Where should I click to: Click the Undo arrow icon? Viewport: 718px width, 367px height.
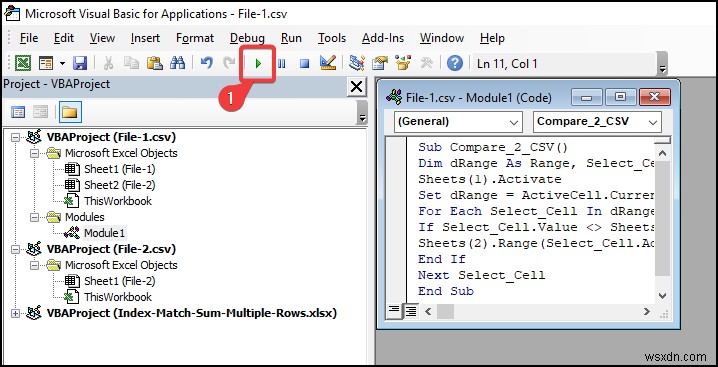[207, 63]
